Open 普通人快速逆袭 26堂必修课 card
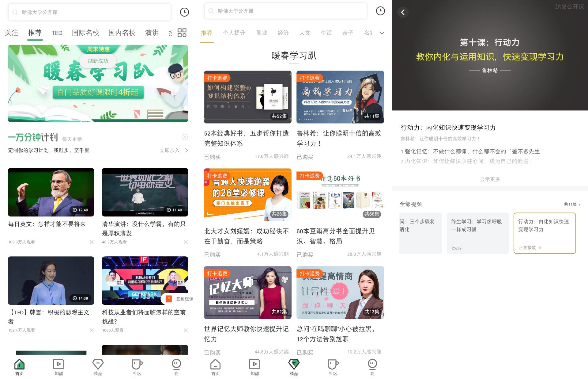The image size is (588, 379). click(x=248, y=195)
